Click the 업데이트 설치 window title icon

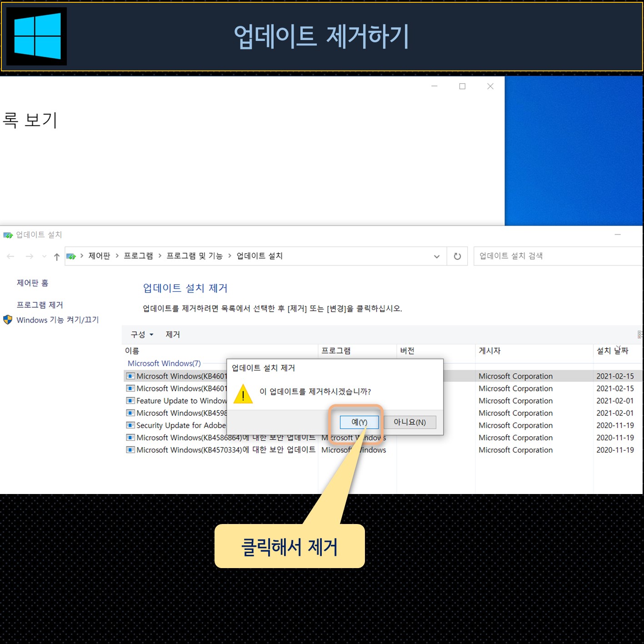tap(8, 235)
